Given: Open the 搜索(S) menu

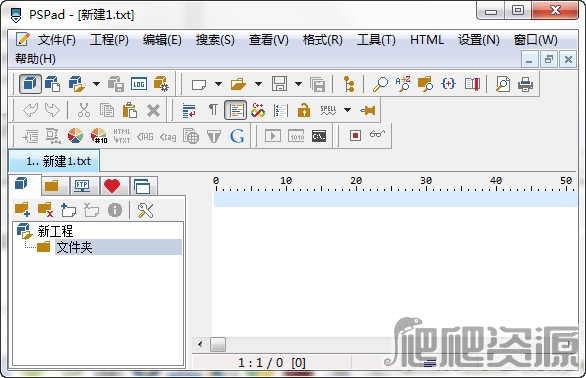Looking at the screenshot, I should point(215,40).
